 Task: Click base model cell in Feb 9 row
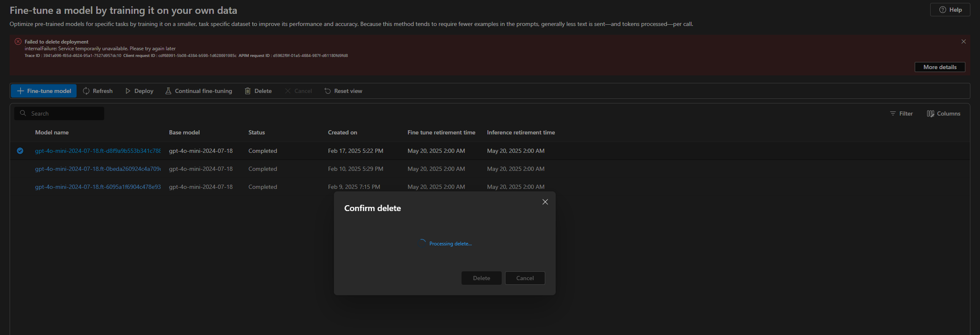[x=201, y=187]
